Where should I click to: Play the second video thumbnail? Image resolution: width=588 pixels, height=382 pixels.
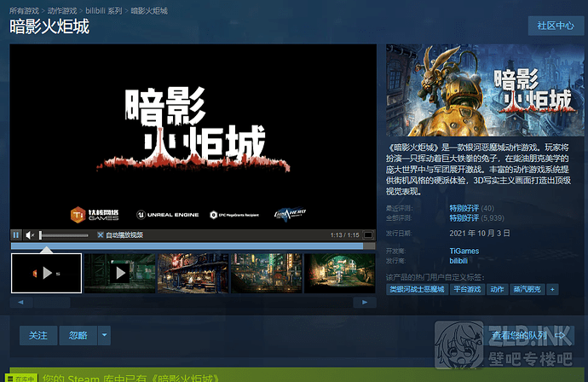120,273
